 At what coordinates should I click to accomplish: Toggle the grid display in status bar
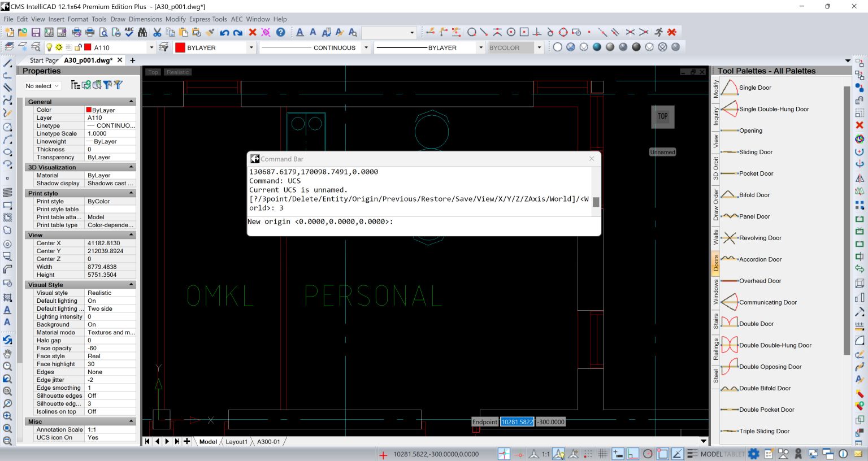tap(602, 454)
